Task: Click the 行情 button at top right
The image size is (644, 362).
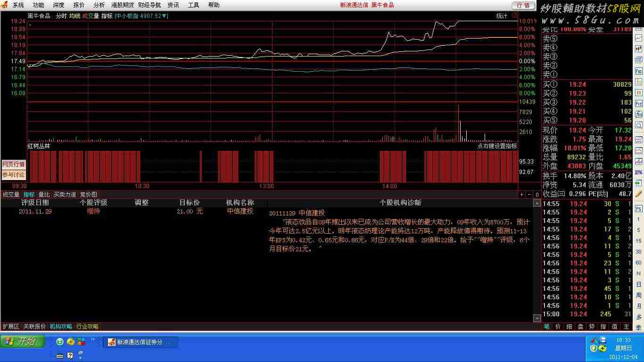Action: (x=523, y=5)
